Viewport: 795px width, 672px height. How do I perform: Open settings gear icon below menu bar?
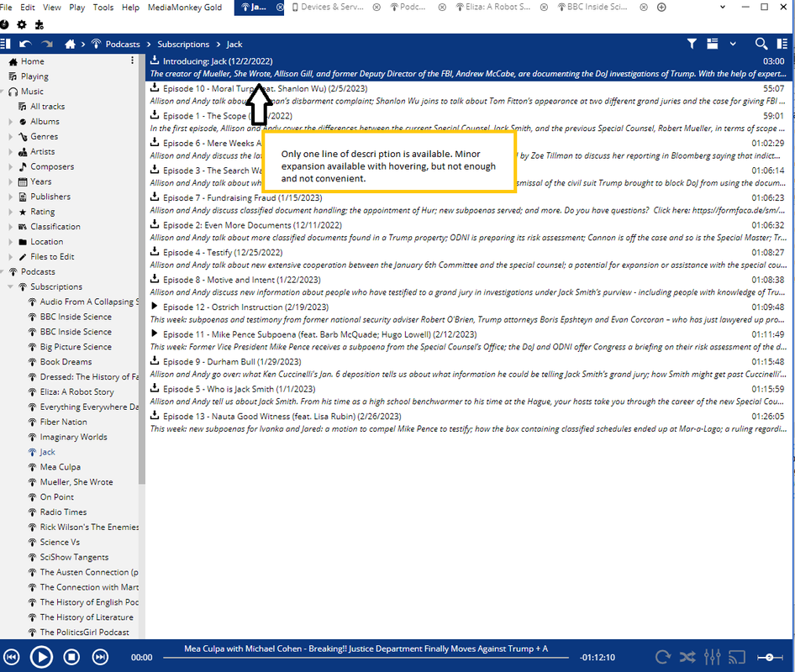click(22, 24)
